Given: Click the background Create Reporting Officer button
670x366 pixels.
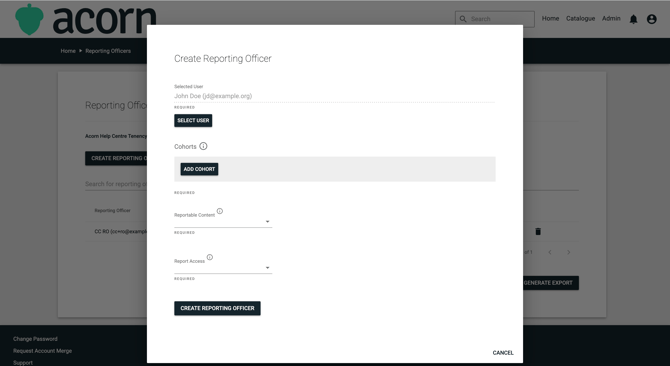Looking at the screenshot, I should click(116, 158).
